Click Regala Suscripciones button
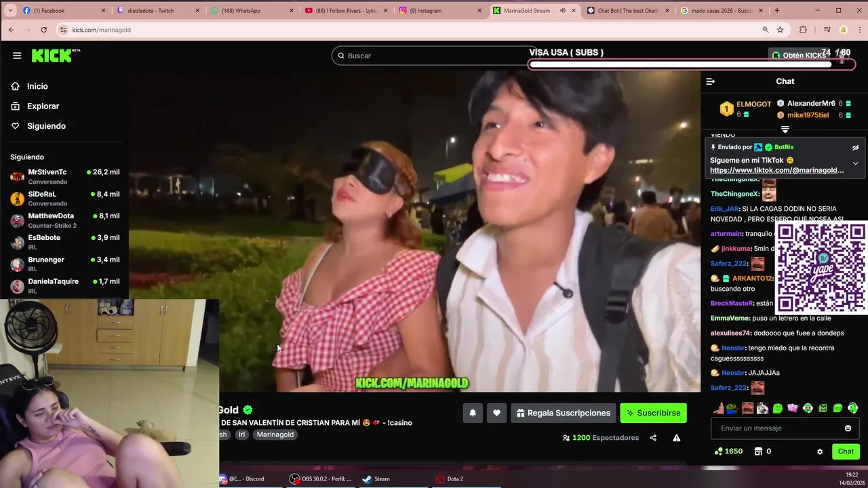 563,413
